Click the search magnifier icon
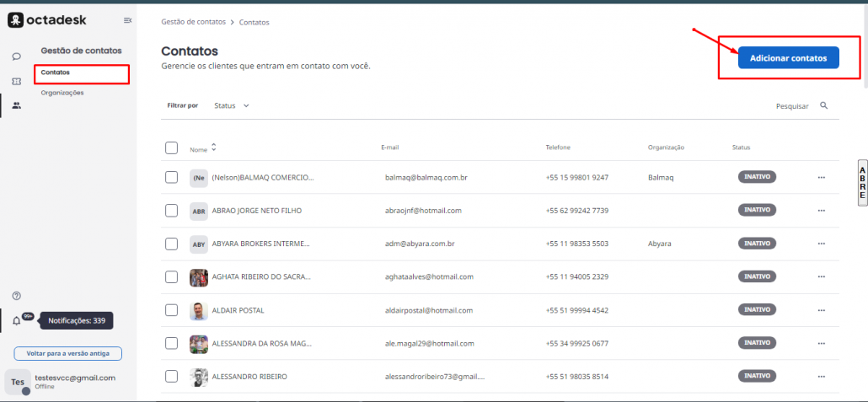The height and width of the screenshot is (402, 868). click(x=823, y=105)
